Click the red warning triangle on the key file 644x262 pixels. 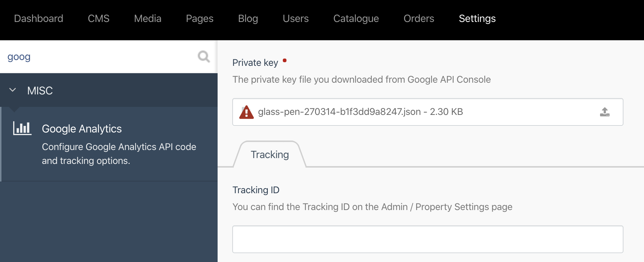[x=246, y=112]
